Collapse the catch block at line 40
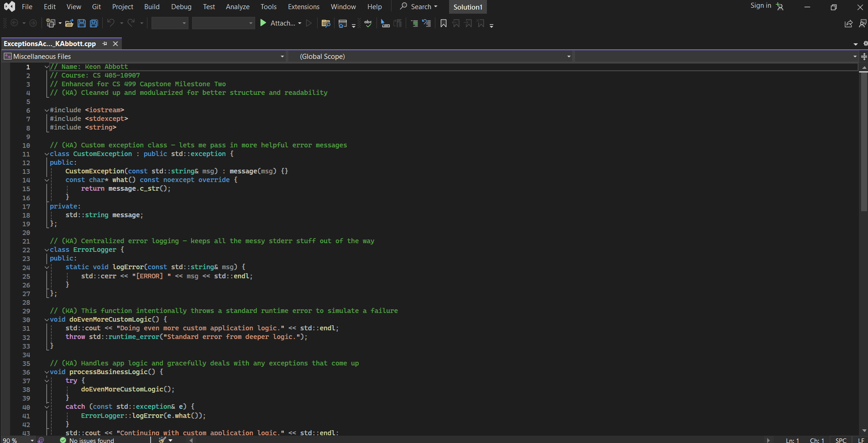Image resolution: width=868 pixels, height=443 pixels. (x=47, y=407)
